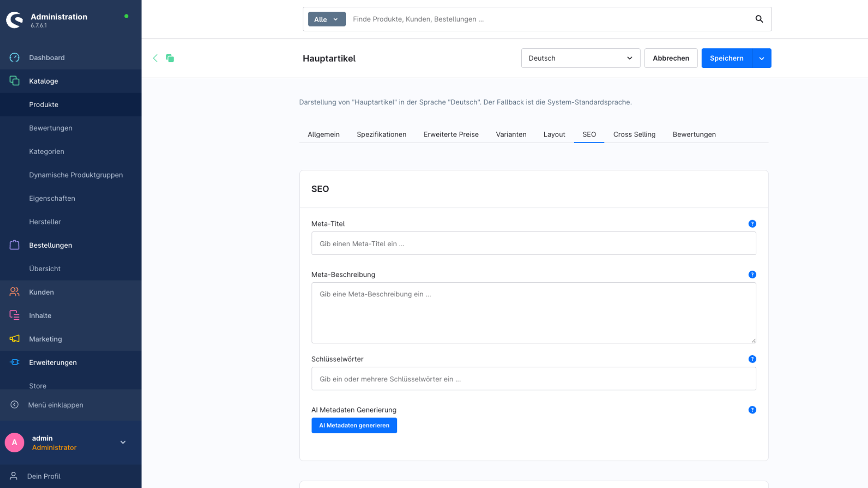
Task: Open the Deutsch language dropdown
Action: [x=580, y=58]
